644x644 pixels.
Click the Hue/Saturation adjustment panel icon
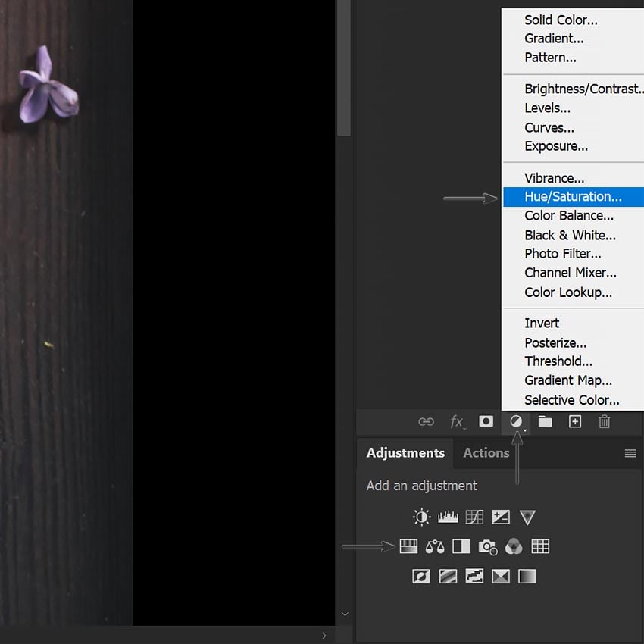point(409,546)
